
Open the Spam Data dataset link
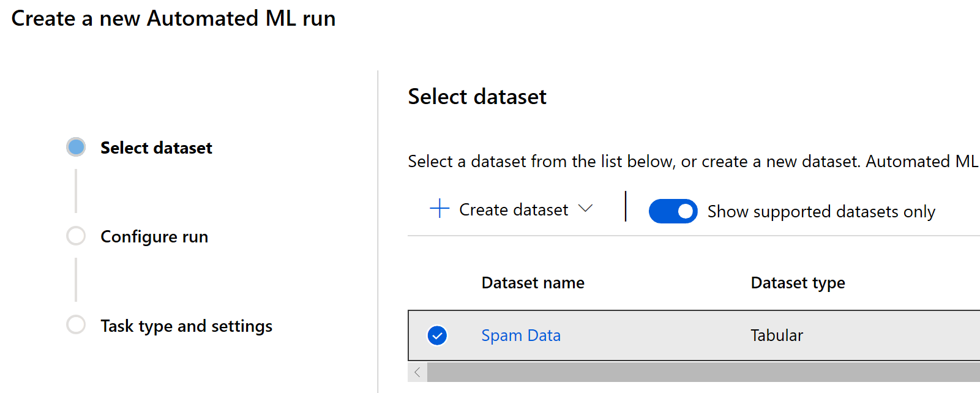click(x=520, y=335)
